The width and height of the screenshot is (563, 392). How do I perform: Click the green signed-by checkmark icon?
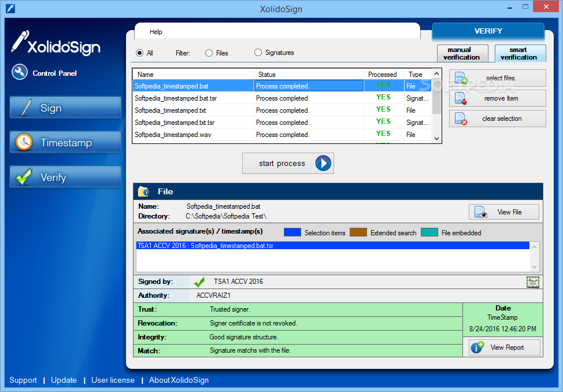tap(199, 282)
